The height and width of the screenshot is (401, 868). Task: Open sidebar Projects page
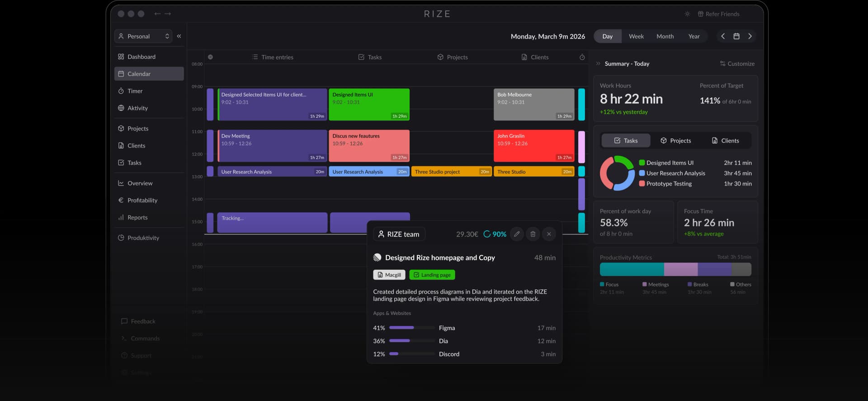(x=149, y=129)
